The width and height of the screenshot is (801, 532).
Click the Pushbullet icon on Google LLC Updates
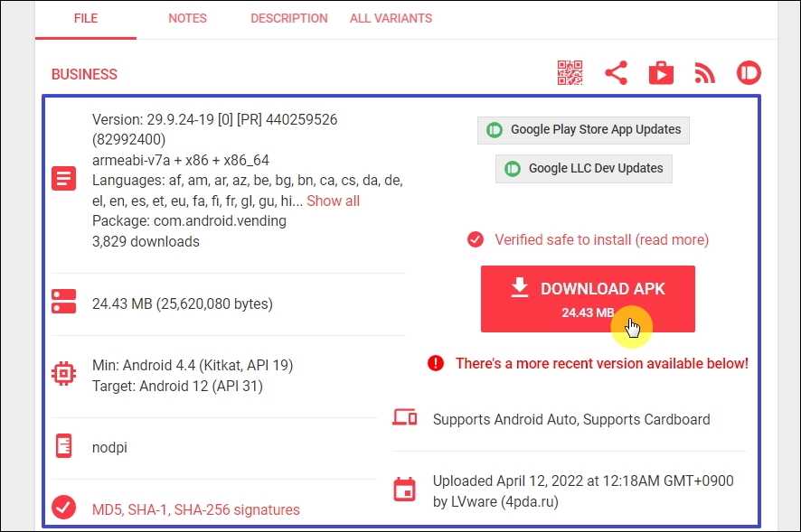click(x=513, y=169)
